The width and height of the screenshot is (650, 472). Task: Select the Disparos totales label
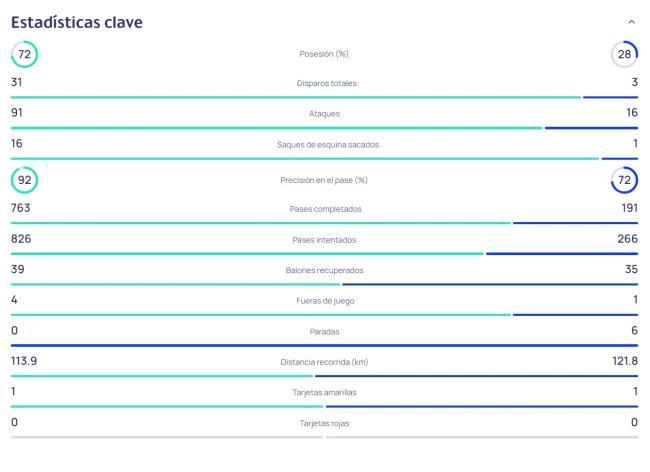pyautogui.click(x=324, y=83)
